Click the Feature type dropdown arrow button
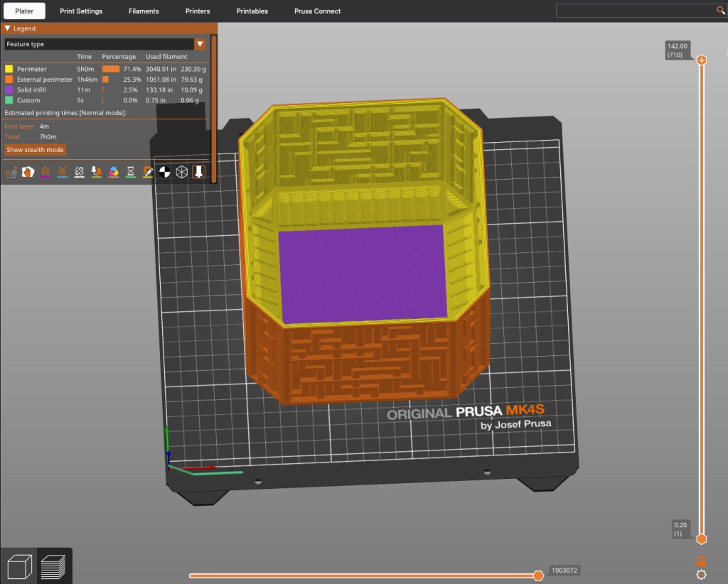The width and height of the screenshot is (728, 584). (x=200, y=44)
